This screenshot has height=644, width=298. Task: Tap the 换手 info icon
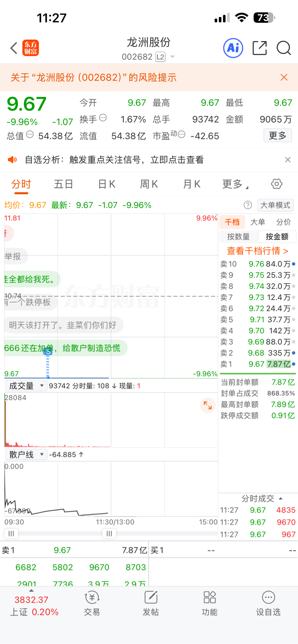(x=103, y=117)
